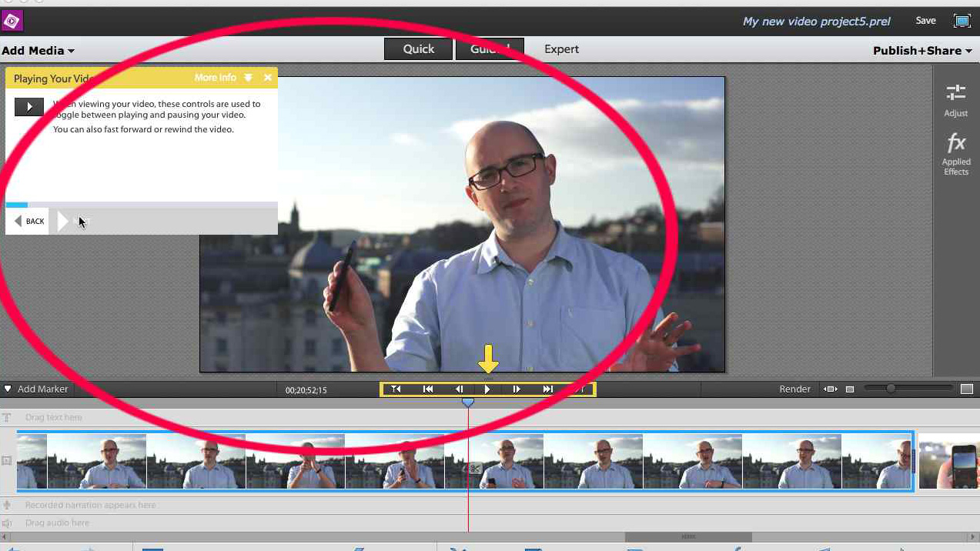This screenshot has height=551, width=980.
Task: Go to the previous edit point
Action: tap(396, 389)
